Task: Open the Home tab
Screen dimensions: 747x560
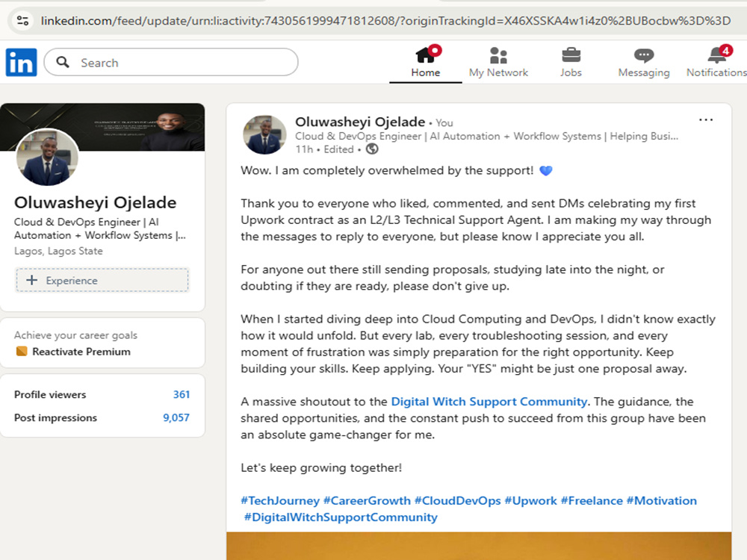Action: coord(426,62)
